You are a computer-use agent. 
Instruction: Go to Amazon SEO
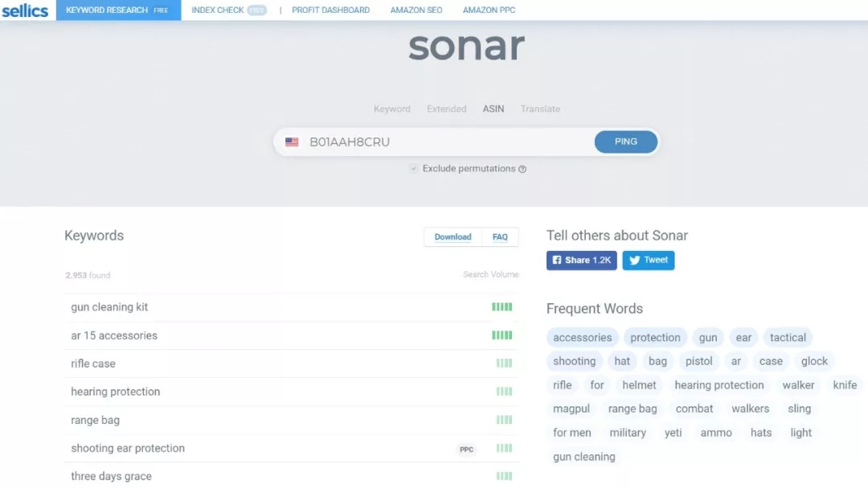click(416, 10)
